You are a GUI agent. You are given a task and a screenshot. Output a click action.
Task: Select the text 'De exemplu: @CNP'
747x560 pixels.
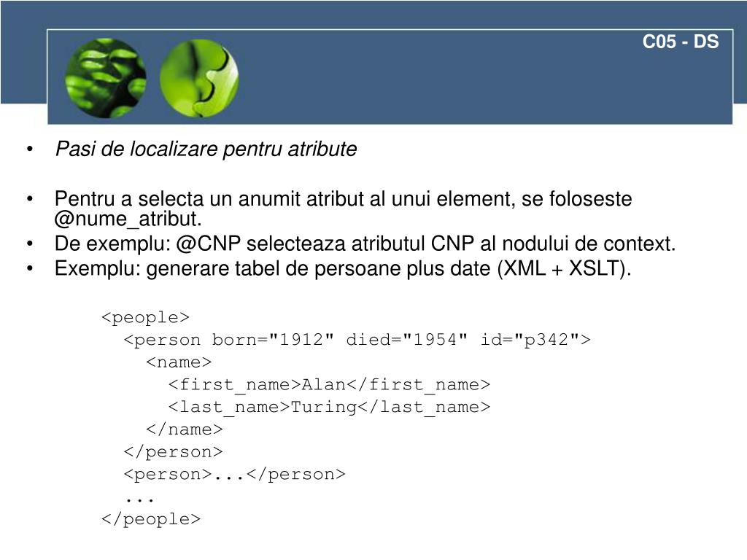coord(147,244)
